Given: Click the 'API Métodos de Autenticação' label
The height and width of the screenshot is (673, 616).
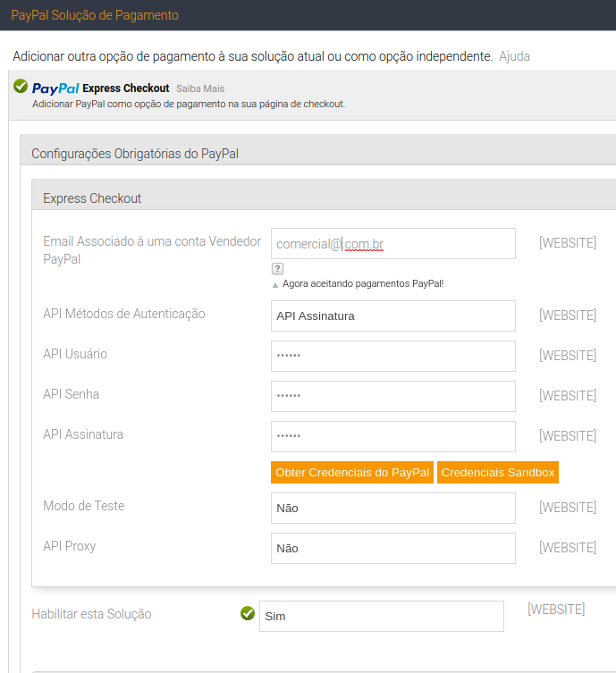Looking at the screenshot, I should [124, 314].
